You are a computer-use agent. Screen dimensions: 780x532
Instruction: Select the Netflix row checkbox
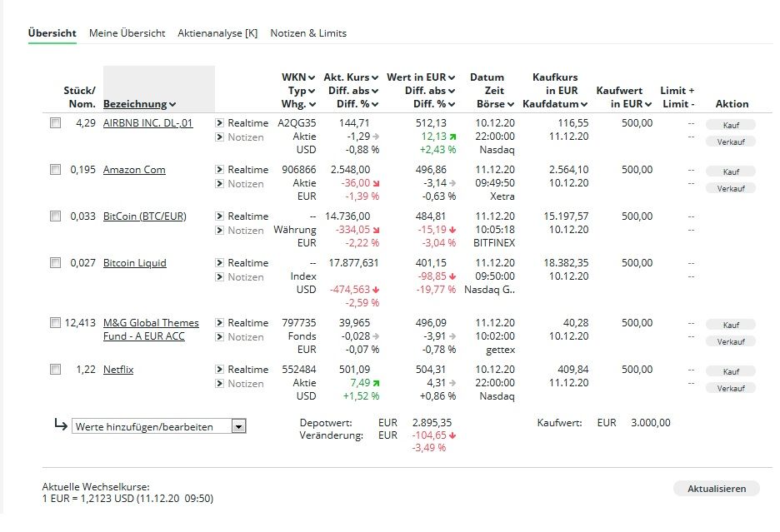tap(55, 370)
